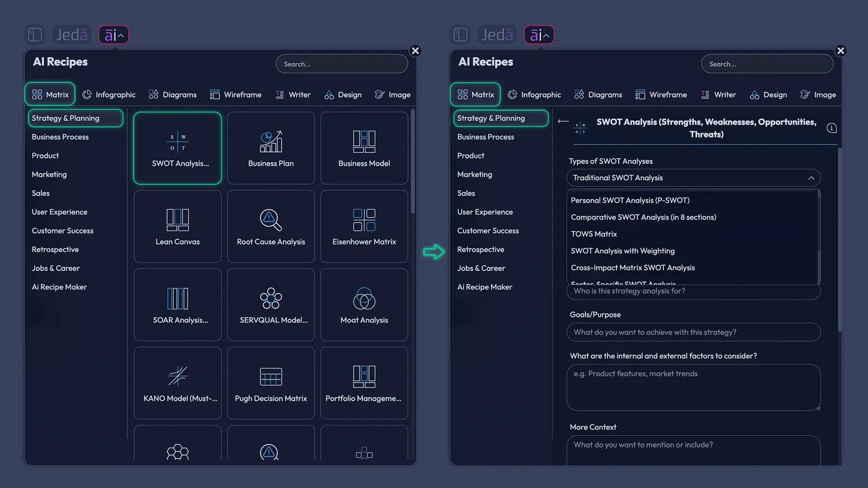Open Customer Success category in left panel
Viewport: 868px width, 488px height.
(x=62, y=230)
